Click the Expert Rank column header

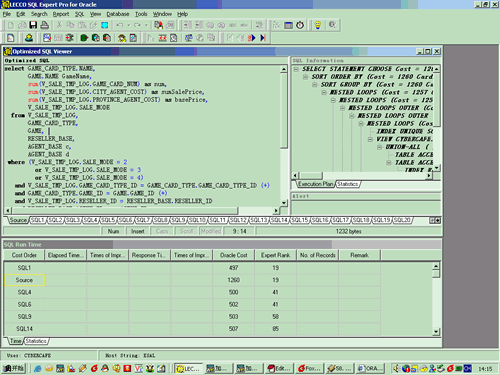276,255
